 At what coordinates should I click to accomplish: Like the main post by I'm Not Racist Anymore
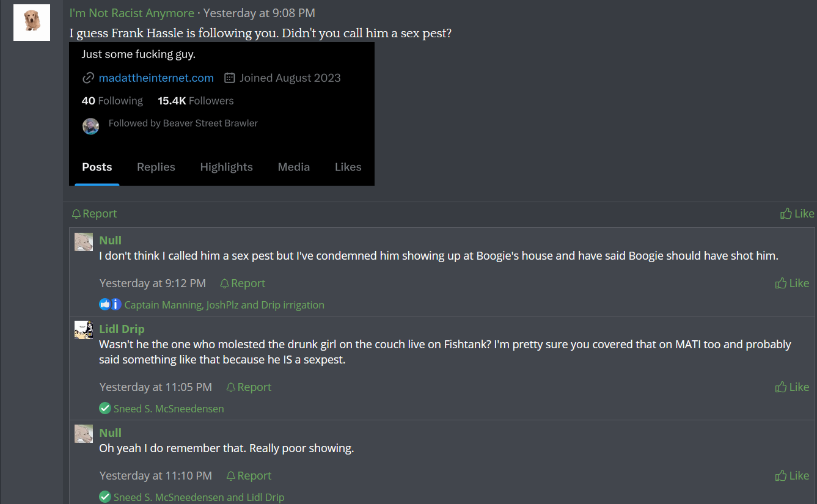pyautogui.click(x=797, y=213)
